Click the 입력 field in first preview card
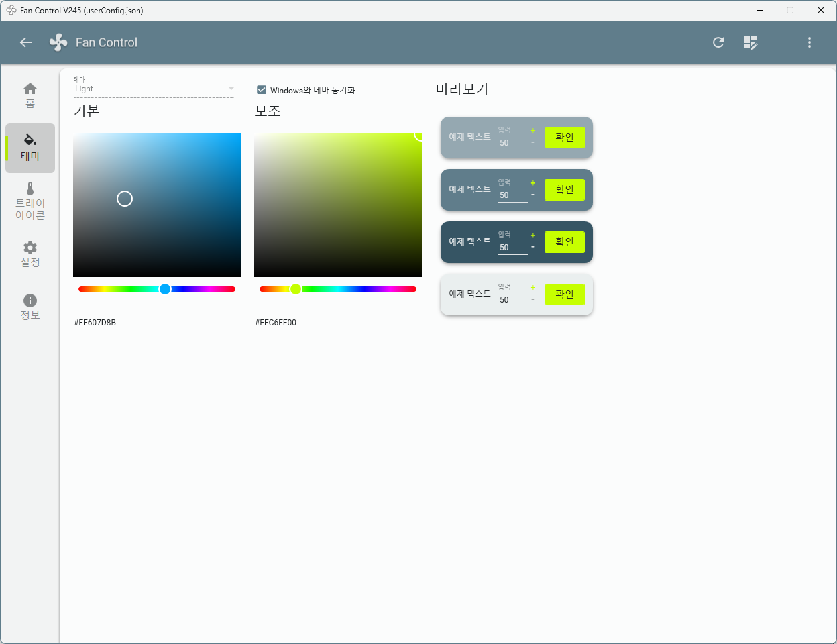The image size is (837, 644). [x=512, y=138]
